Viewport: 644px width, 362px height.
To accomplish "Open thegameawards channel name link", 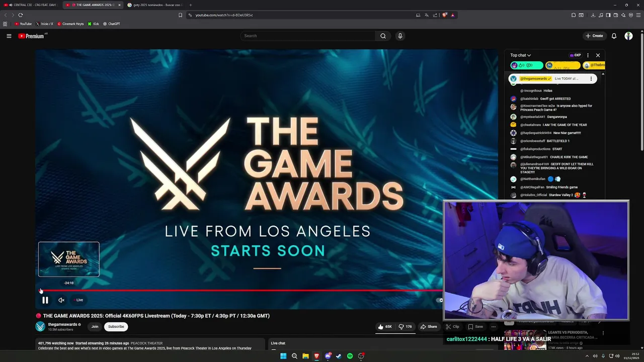I will tap(62, 325).
